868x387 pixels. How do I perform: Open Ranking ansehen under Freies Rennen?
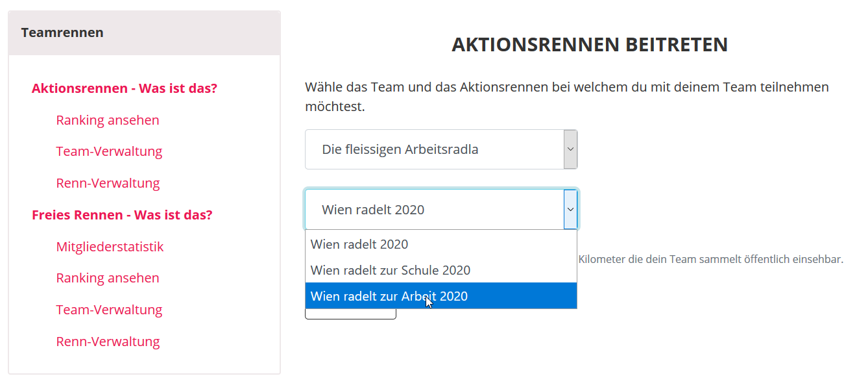tap(108, 278)
